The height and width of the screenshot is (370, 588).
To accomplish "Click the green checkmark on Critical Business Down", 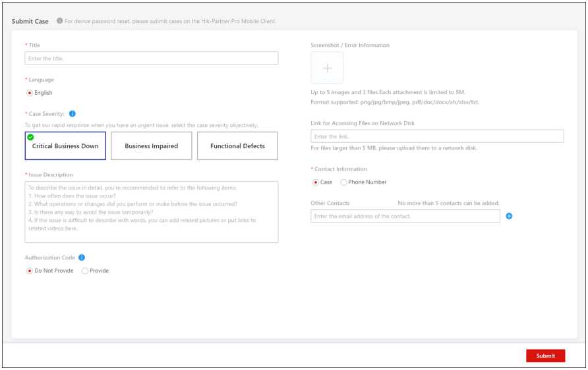I will (x=30, y=137).
